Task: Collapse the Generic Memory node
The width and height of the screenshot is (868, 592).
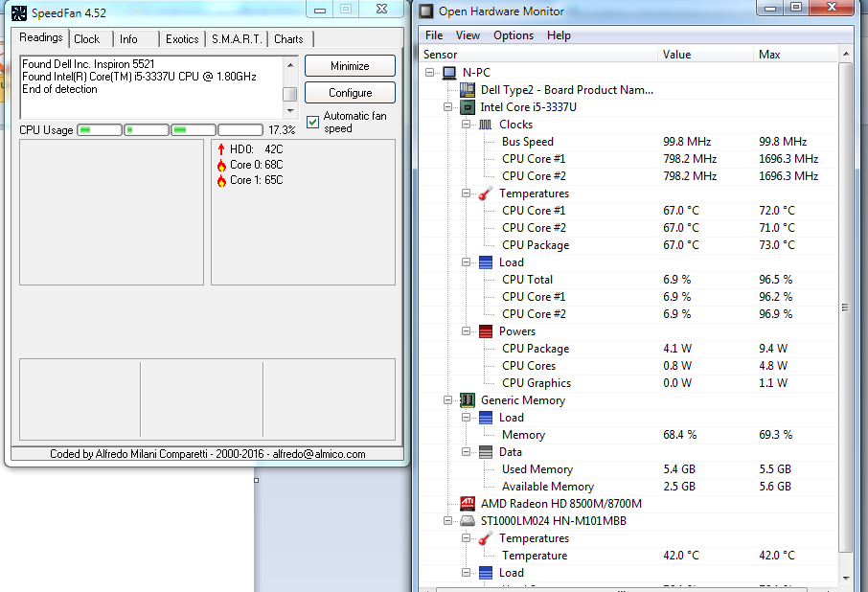Action: (447, 400)
